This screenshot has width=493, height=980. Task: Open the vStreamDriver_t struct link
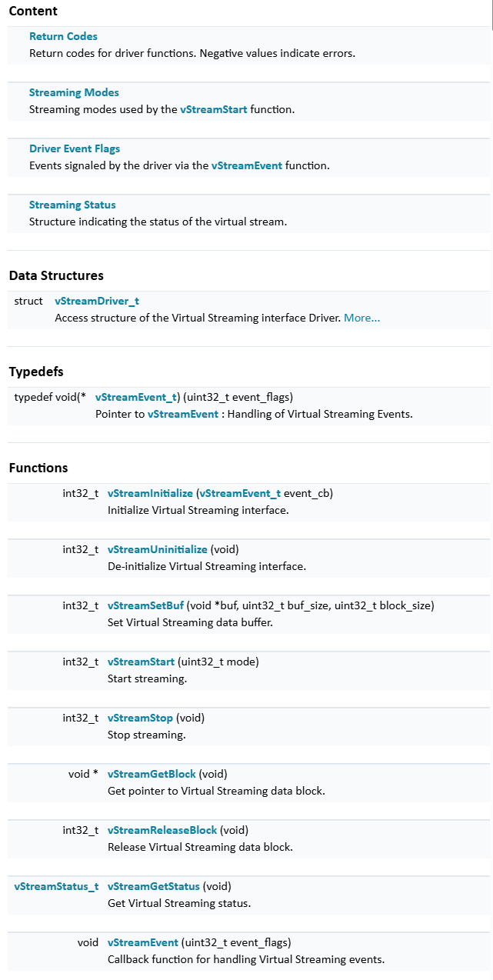click(x=97, y=301)
